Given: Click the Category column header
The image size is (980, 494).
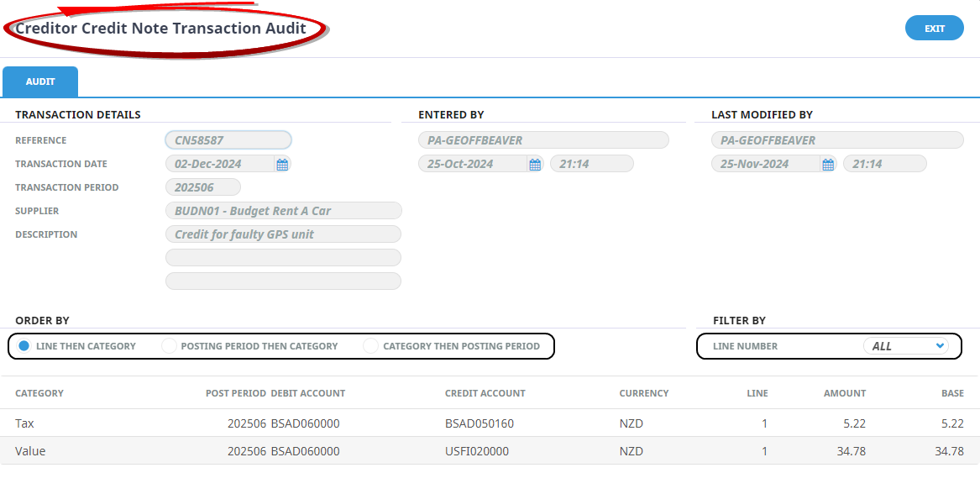Looking at the screenshot, I should [39, 393].
